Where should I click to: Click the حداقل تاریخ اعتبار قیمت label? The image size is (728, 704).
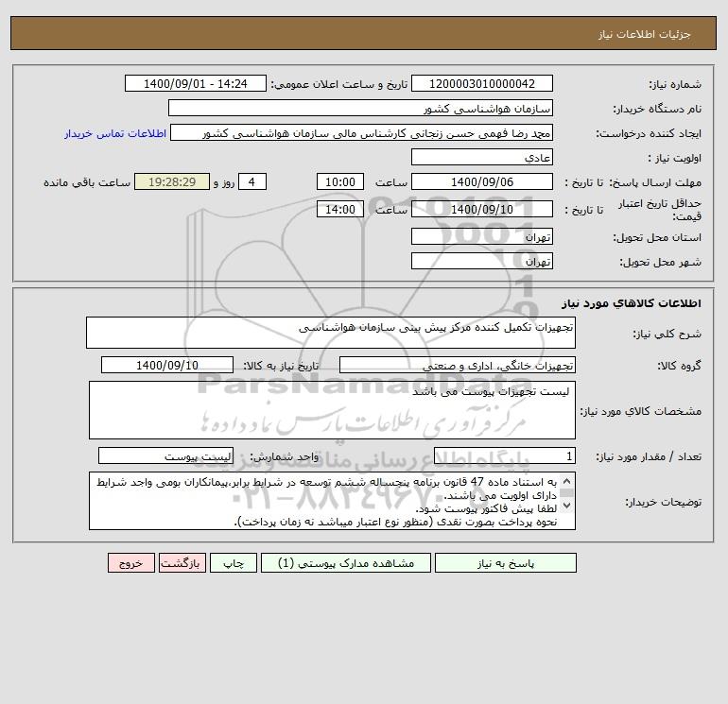click(x=660, y=210)
